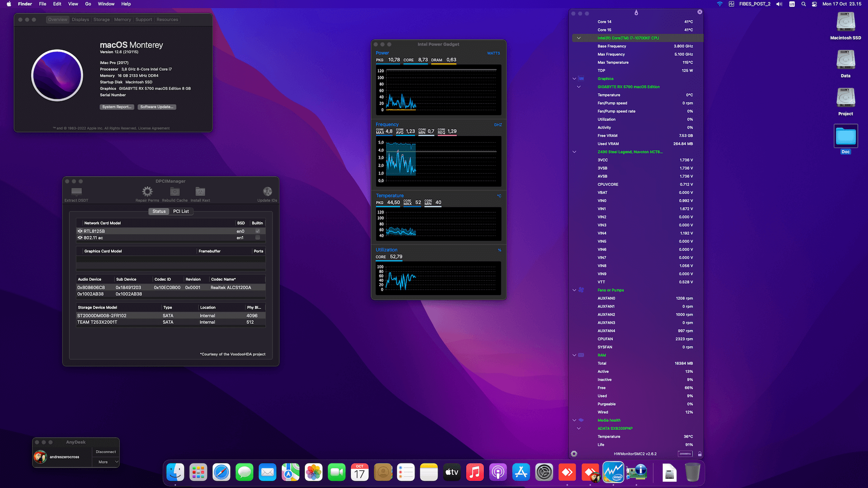Switch to Displays tab in About This Mac

[x=80, y=19]
